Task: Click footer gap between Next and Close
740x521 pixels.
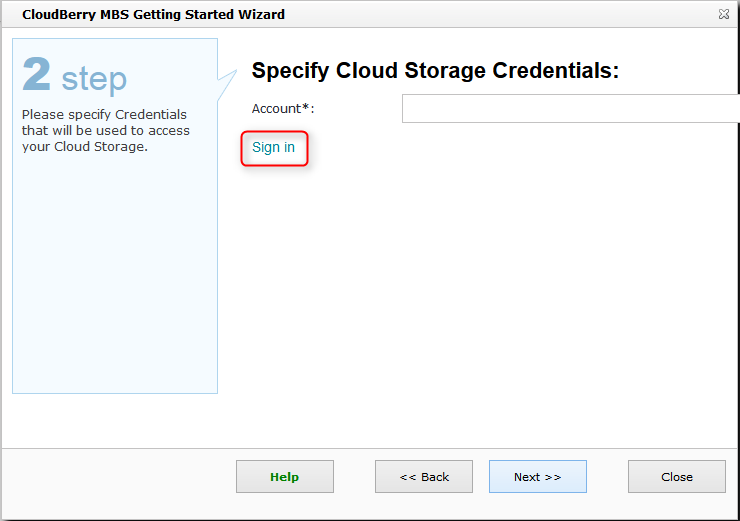Action: click(x=607, y=477)
